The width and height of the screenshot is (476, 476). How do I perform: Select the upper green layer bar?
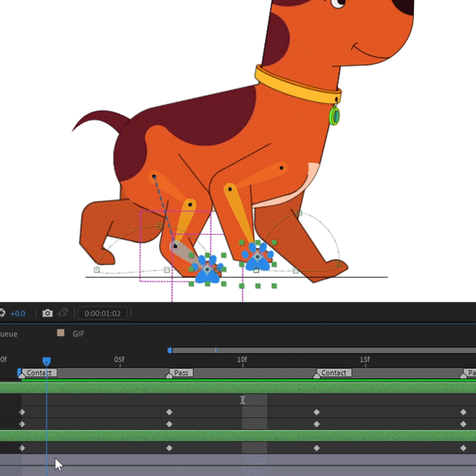238,388
